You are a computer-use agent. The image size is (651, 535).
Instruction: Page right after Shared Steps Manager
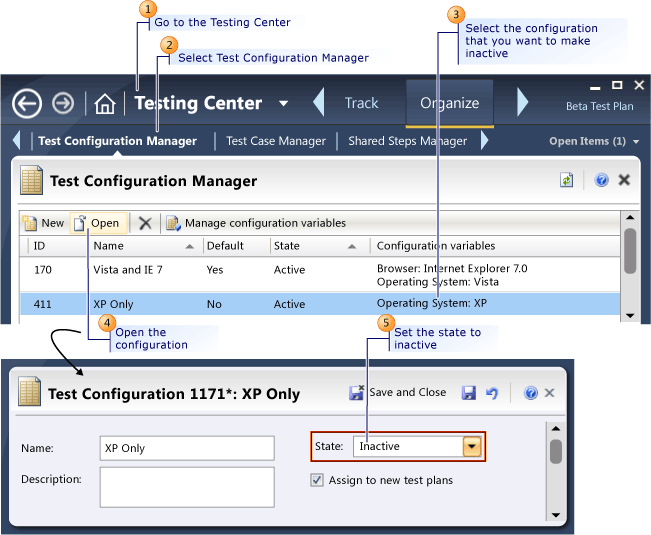(x=484, y=140)
